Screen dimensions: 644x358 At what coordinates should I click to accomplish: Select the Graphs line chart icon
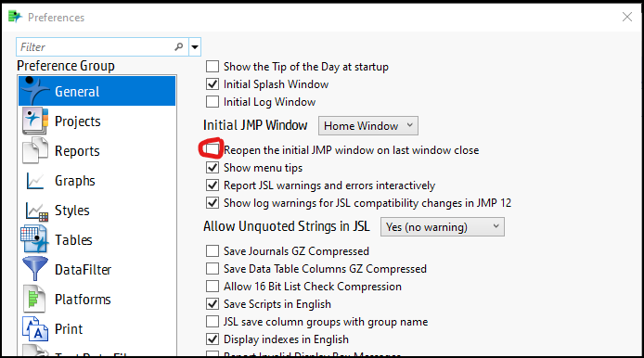tap(35, 181)
